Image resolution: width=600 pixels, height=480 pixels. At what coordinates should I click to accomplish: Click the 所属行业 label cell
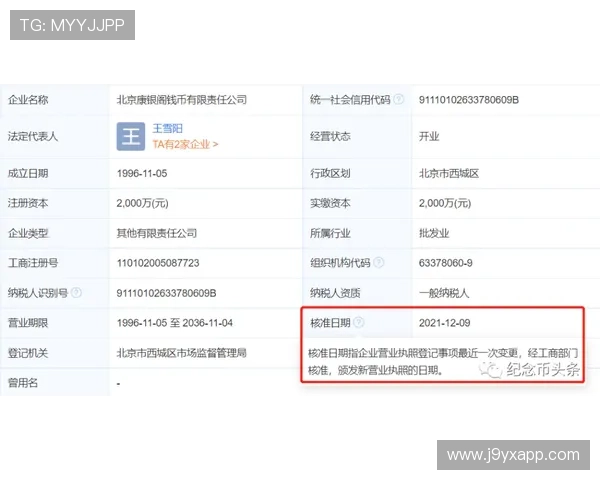358,233
